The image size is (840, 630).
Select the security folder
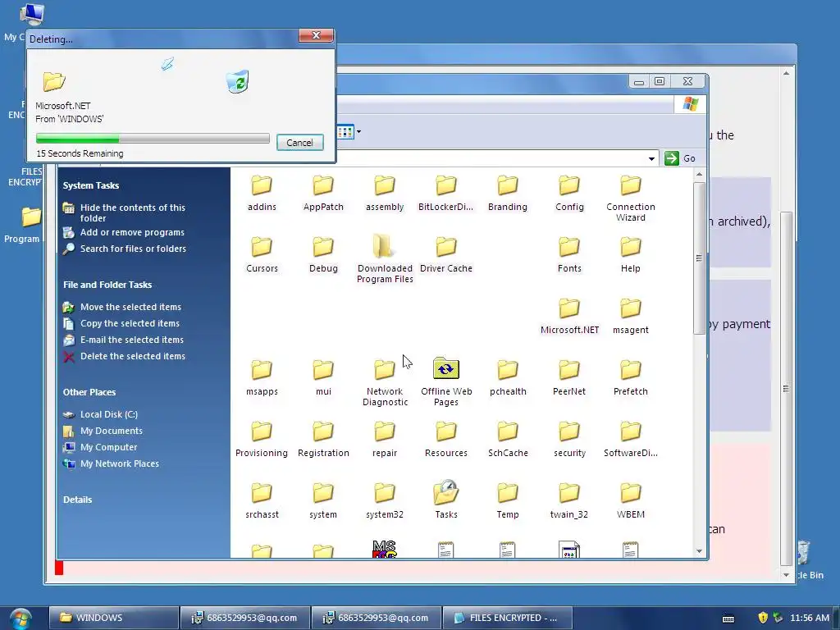(569, 440)
